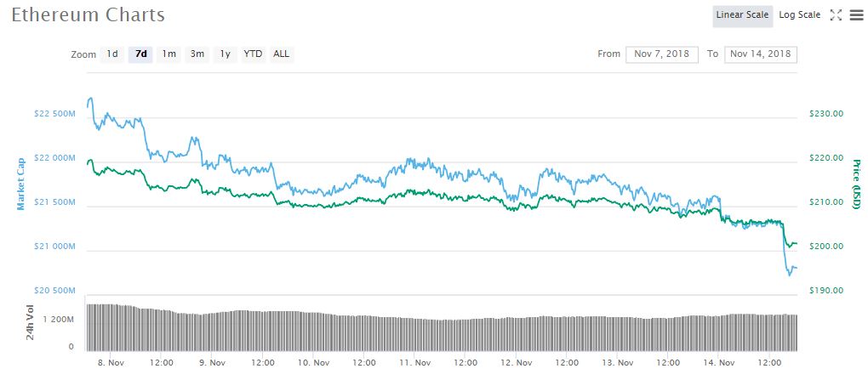Click the Ethereum Charts heading
Screen dimensions: 868x380
click(x=88, y=15)
